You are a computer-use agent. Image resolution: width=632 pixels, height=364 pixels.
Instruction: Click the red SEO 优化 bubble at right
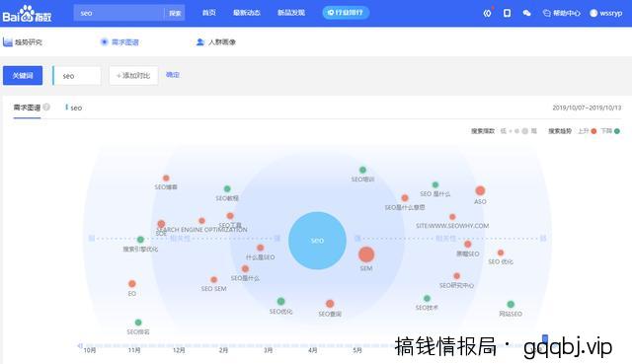[501, 253]
